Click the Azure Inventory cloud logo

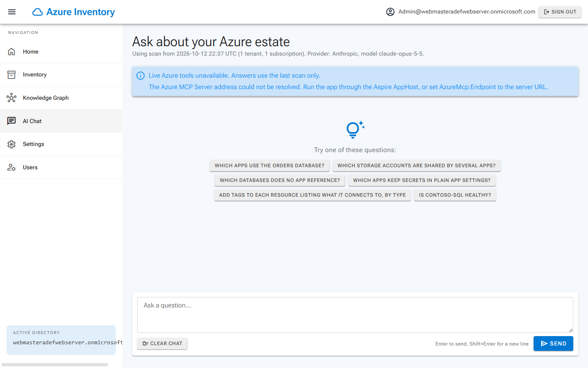38,12
